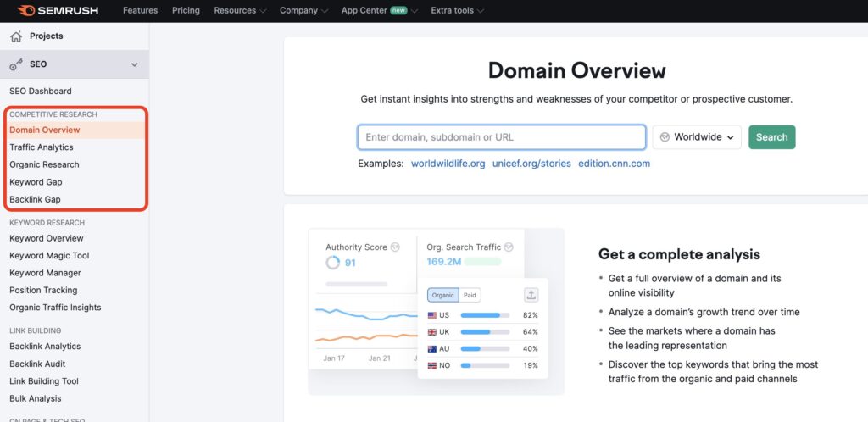
Task: Open the Worldwide region dropdown
Action: click(697, 137)
